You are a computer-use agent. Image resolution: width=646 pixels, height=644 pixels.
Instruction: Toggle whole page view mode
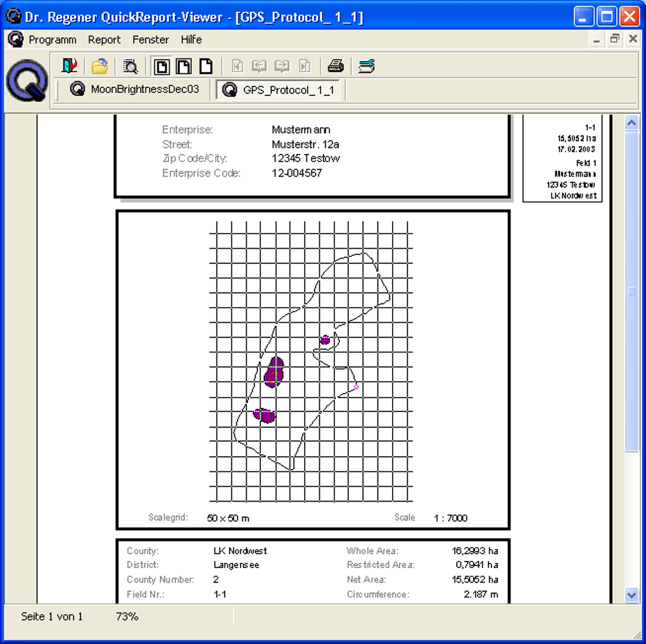click(161, 65)
